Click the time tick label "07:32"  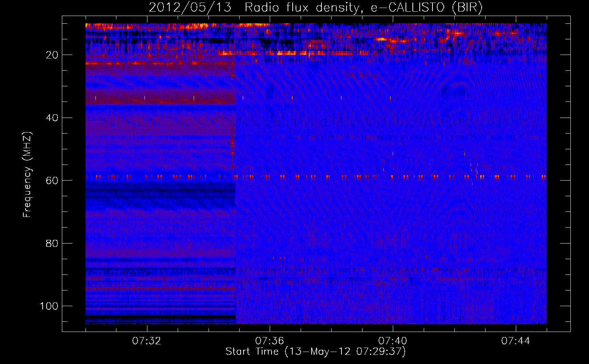point(147,341)
